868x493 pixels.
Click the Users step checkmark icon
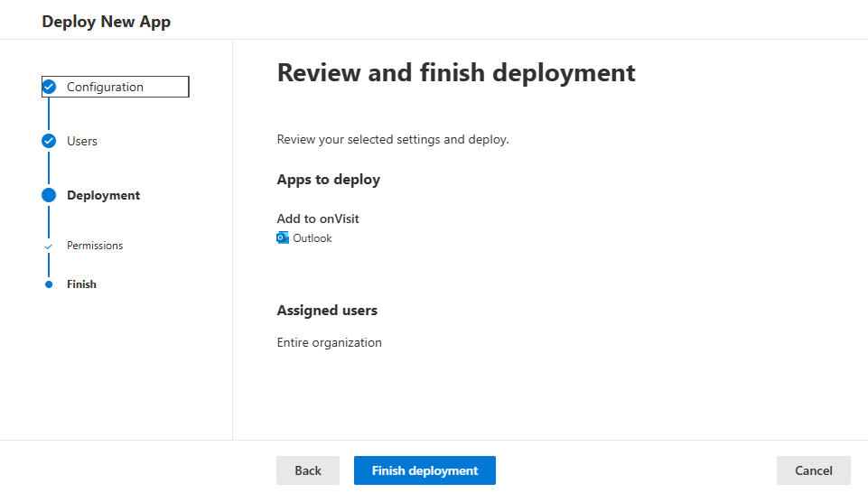(x=49, y=141)
